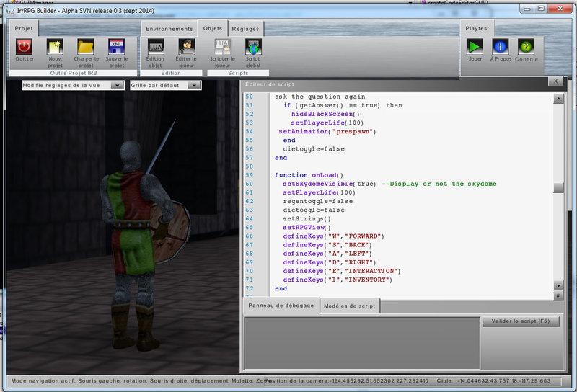Viewport: 577px width, 392px height.
Task: Open the Console icon
Action: point(526,48)
